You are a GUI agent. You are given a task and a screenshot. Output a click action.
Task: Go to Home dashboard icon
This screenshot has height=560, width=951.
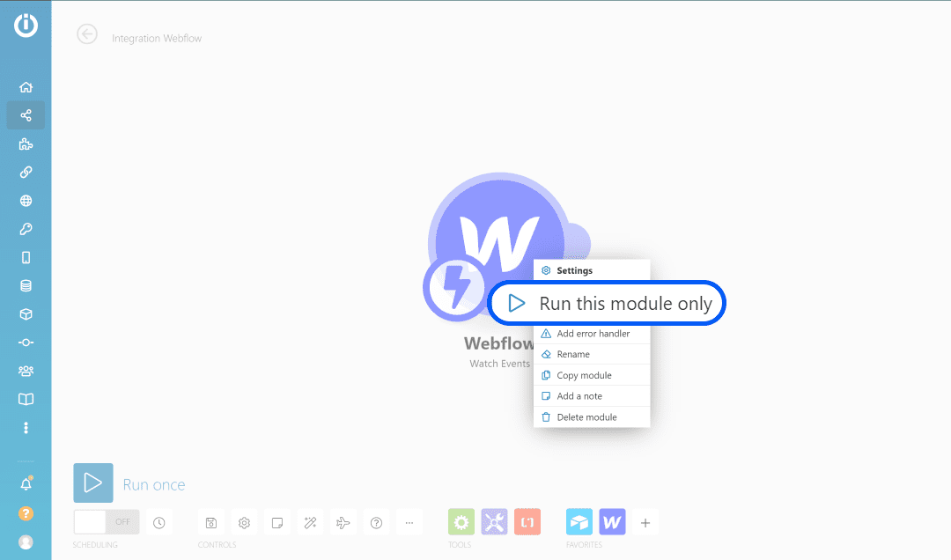(26, 87)
